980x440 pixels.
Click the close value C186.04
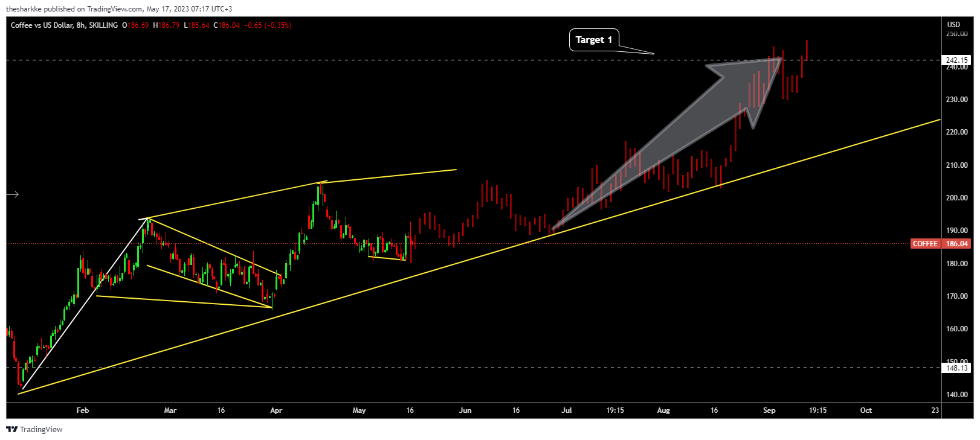[227, 25]
